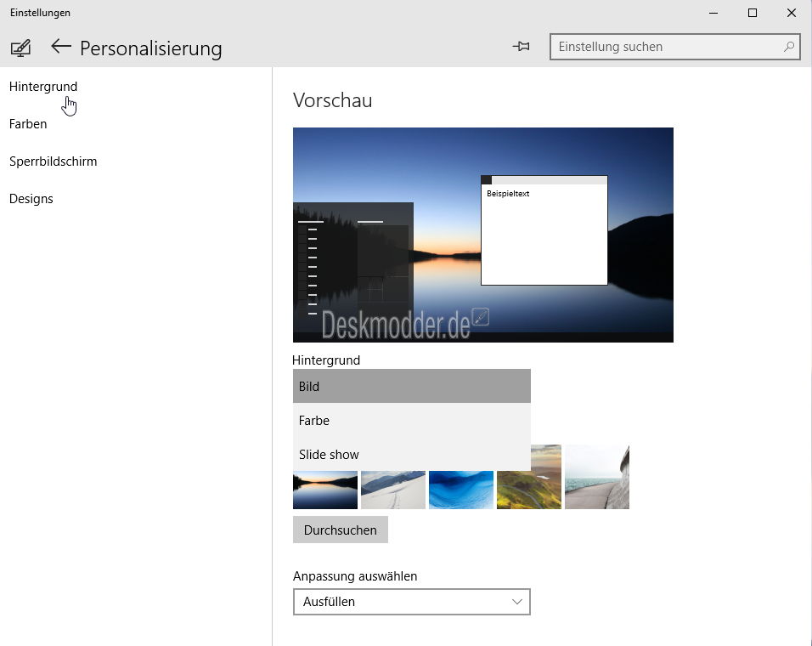This screenshot has height=646, width=812.
Task: Choose the lake sunset wallpaper thumbnail
Action: [x=325, y=490]
